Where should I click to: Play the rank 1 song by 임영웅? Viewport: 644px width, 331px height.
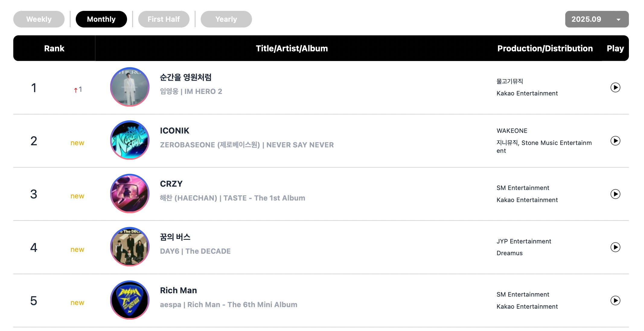coord(615,88)
